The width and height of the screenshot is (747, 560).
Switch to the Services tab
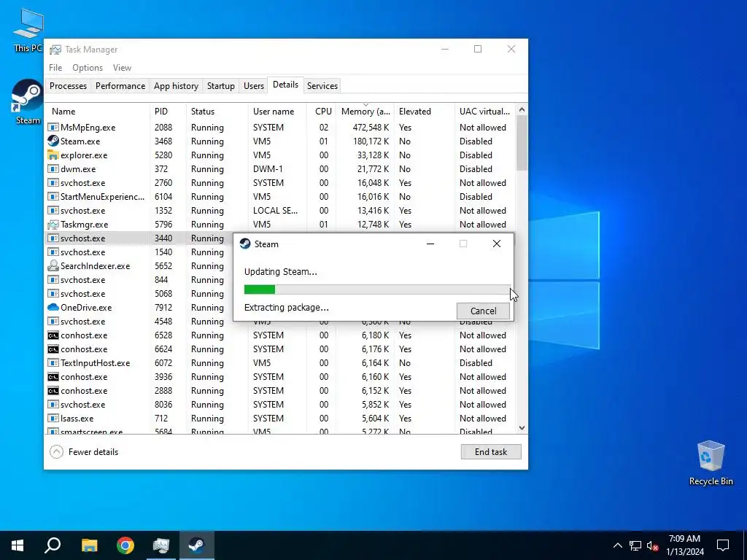pos(322,86)
